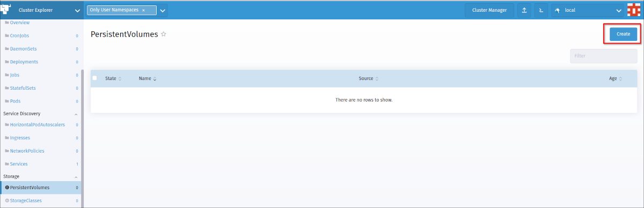Open Cluster Manager
This screenshot has width=644, height=208.
[x=489, y=10]
